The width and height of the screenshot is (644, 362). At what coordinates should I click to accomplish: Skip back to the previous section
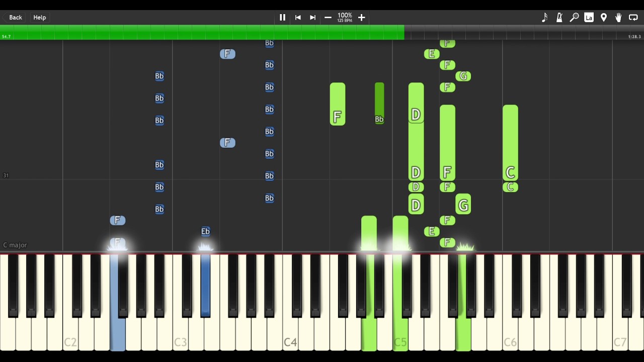click(298, 18)
